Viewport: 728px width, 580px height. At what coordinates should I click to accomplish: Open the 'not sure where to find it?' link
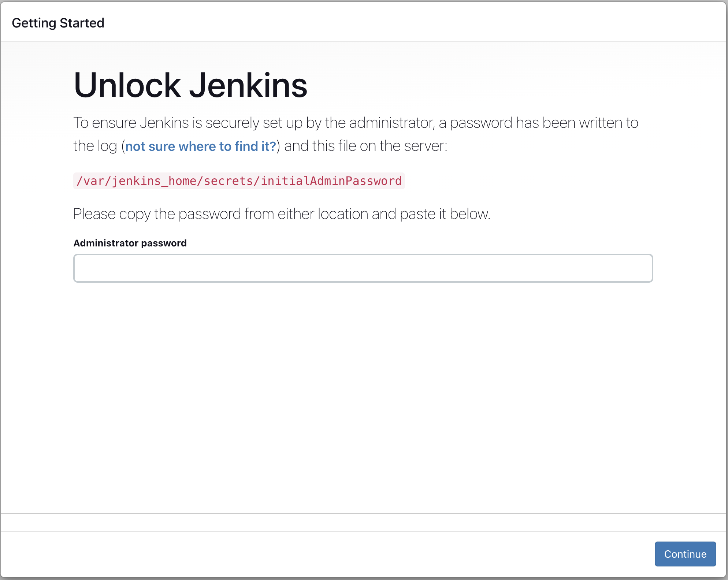click(x=200, y=146)
